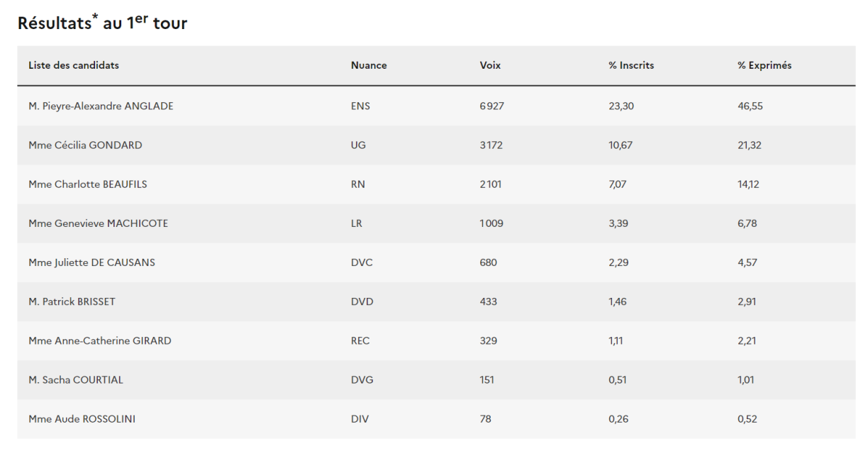Select candidate M. Patrick BRISSET

tap(72, 301)
